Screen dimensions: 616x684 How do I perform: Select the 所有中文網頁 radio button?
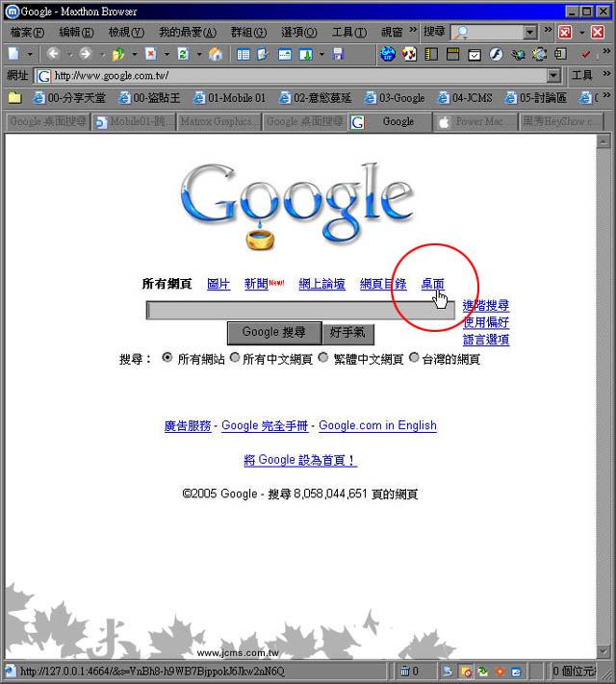235,358
